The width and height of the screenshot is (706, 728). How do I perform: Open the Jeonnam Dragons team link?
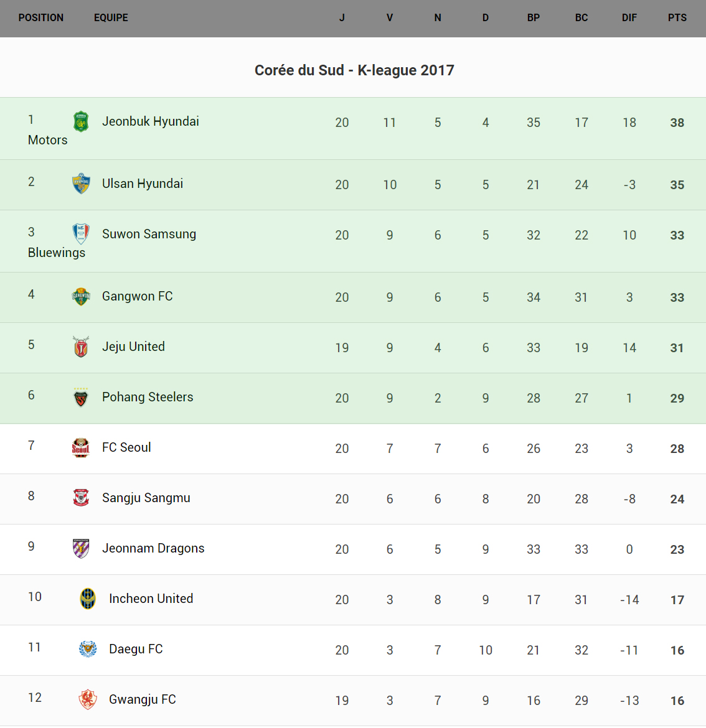pyautogui.click(x=153, y=548)
